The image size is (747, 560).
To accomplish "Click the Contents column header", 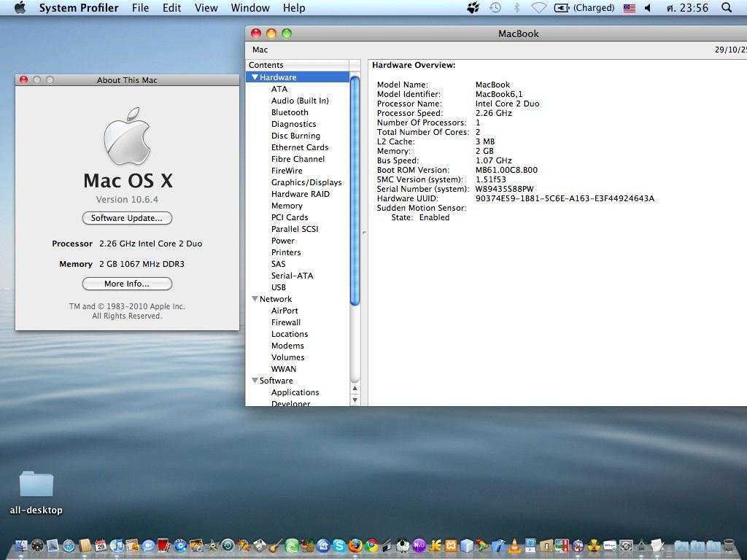I will pos(298,65).
